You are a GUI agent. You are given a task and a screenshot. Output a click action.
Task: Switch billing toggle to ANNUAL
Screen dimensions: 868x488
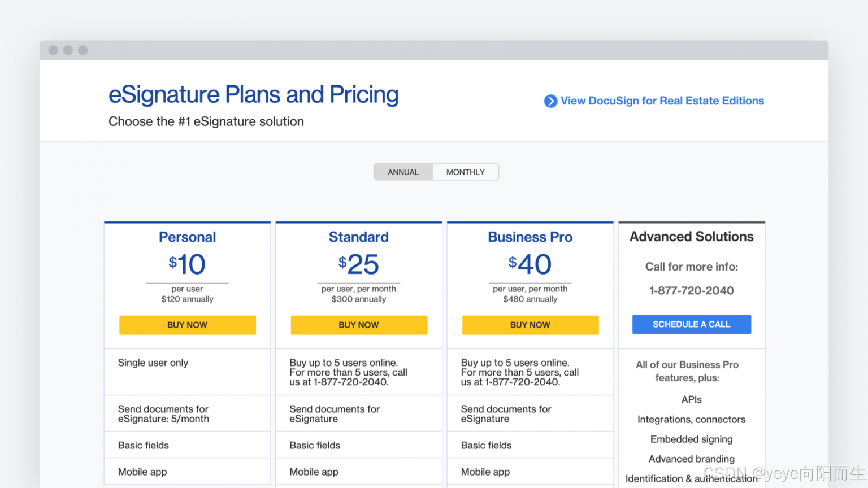[x=403, y=172]
